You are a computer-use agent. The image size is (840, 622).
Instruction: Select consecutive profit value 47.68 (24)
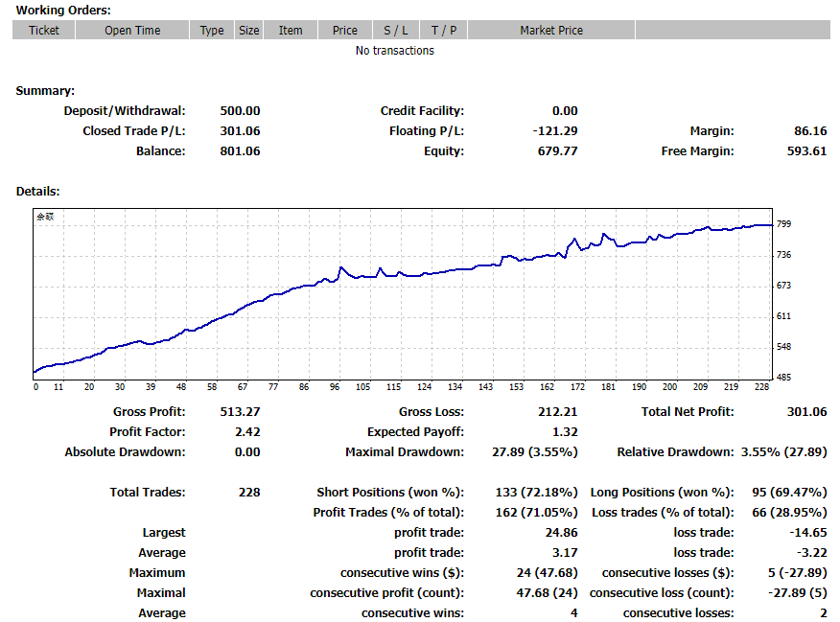tap(547, 593)
